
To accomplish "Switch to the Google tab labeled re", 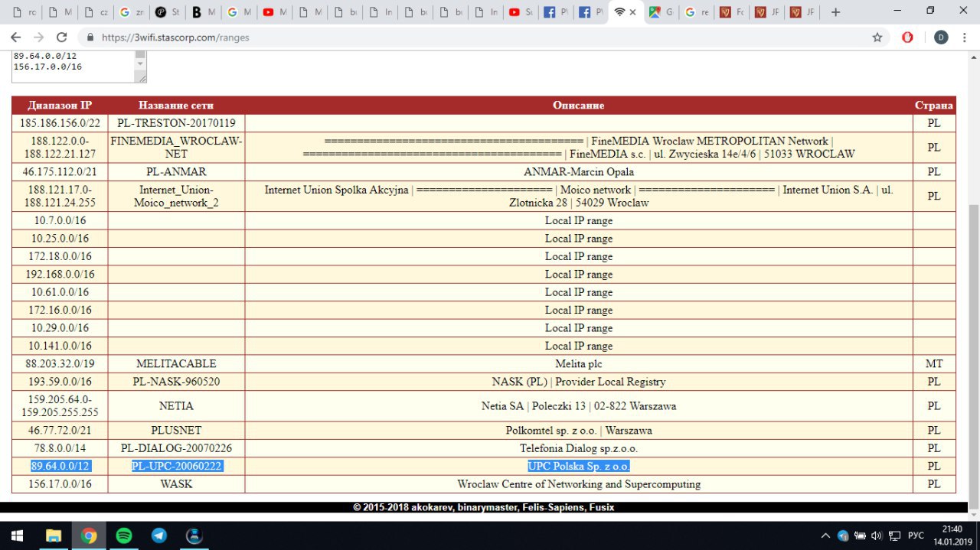I will [x=695, y=12].
